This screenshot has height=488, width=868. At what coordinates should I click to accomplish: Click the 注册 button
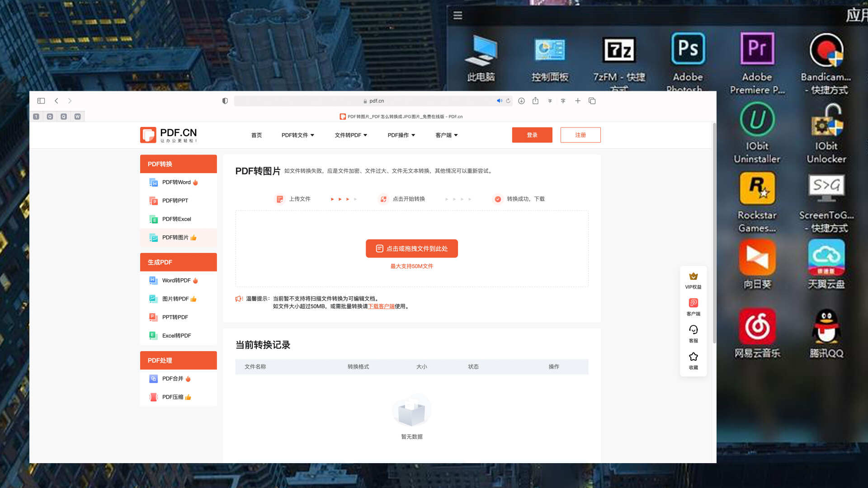pyautogui.click(x=580, y=135)
